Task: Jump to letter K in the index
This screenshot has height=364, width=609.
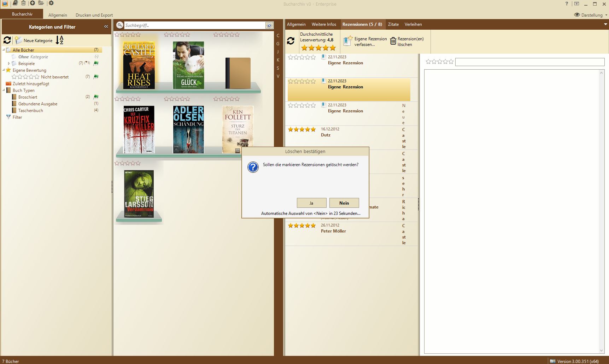Action: click(x=278, y=60)
